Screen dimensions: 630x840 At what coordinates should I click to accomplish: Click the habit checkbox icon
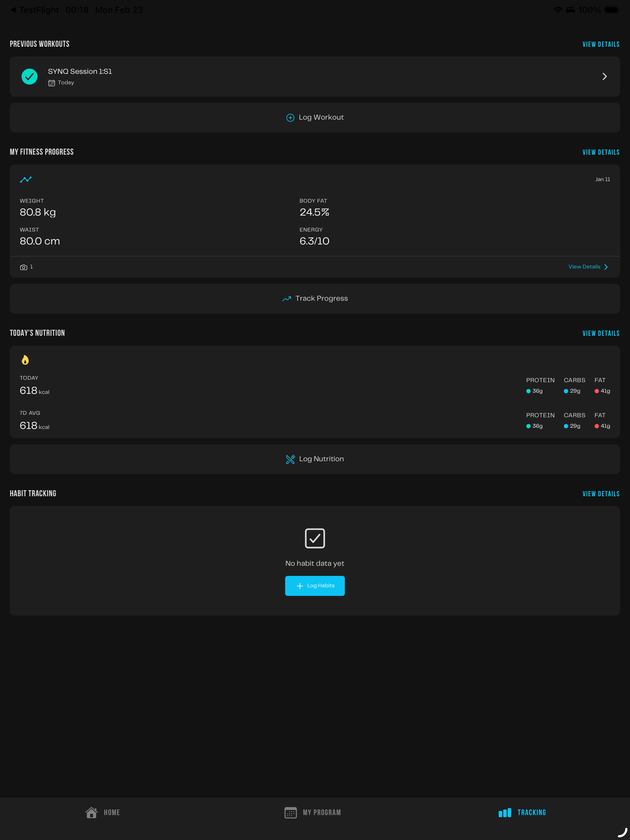coord(315,538)
